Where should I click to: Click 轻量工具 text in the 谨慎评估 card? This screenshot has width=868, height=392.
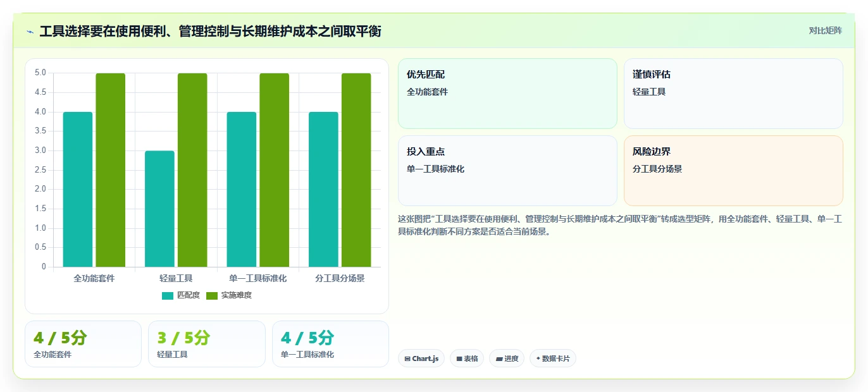tap(649, 92)
